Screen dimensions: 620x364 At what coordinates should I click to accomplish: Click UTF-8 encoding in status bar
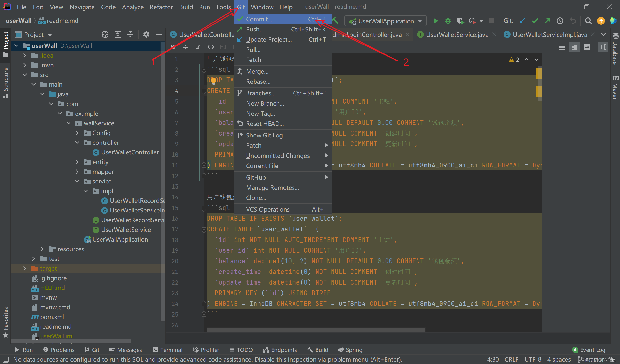(533, 359)
